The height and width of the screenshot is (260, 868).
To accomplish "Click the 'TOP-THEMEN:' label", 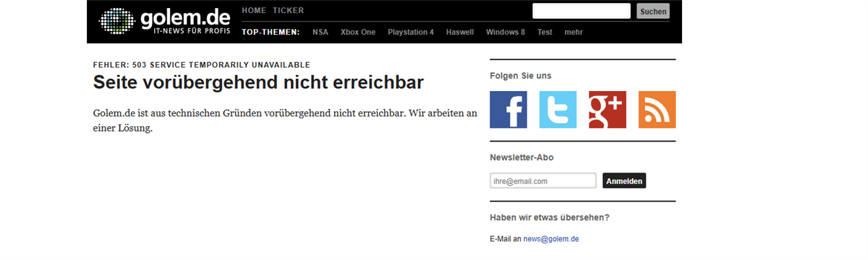I will 271,32.
